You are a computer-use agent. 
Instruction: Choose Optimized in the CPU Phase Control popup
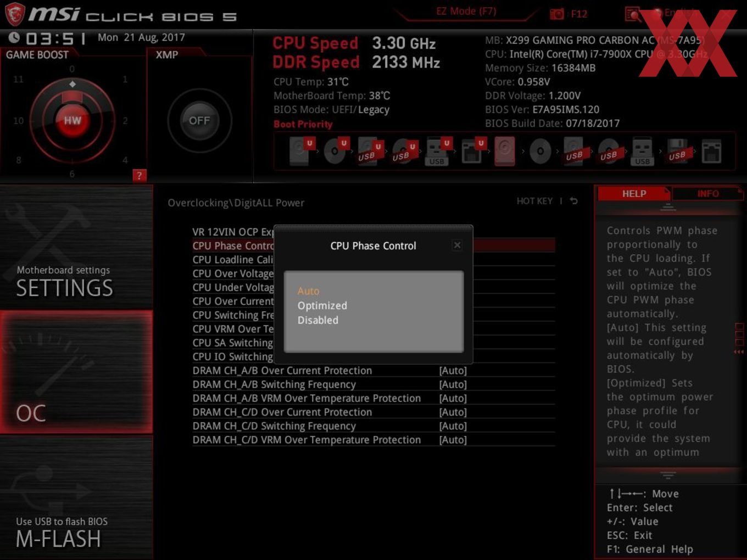click(x=322, y=305)
